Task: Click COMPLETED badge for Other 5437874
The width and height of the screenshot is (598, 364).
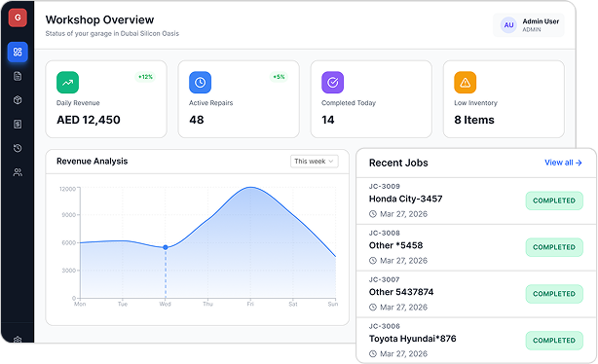Action: 554,294
